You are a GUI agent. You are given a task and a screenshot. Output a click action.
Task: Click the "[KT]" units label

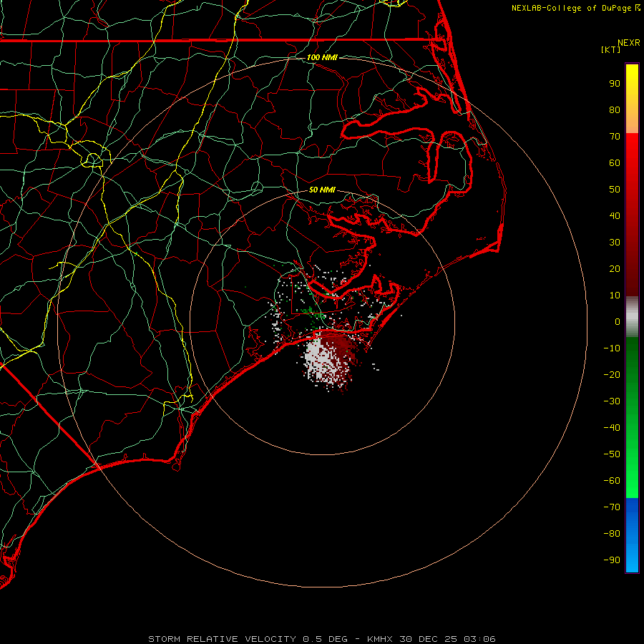point(611,49)
